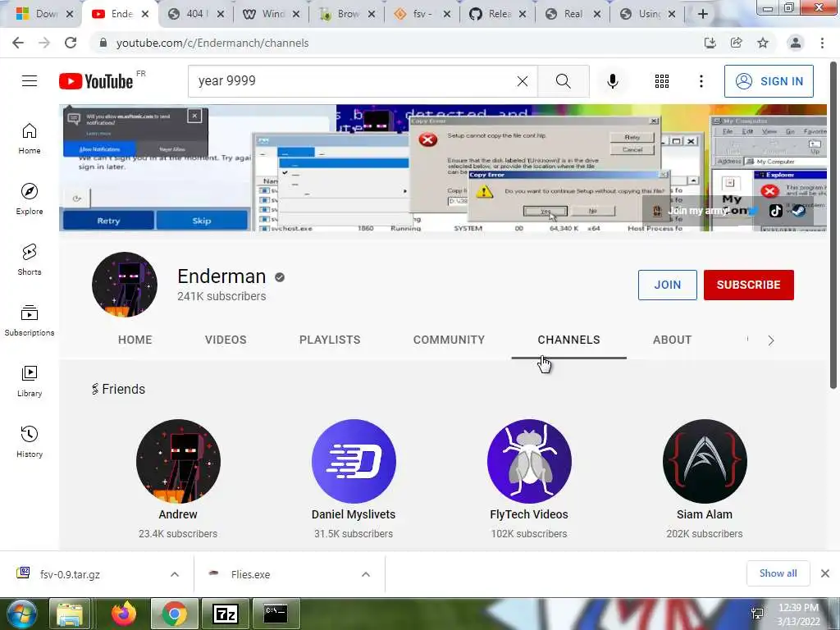Open the command prompt taskbar icon
The image size is (840, 630).
click(x=276, y=614)
